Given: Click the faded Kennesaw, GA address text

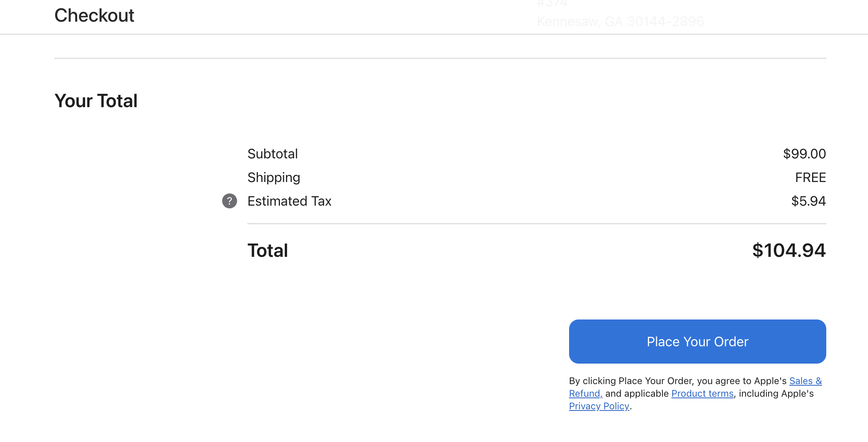Looking at the screenshot, I should tap(620, 21).
